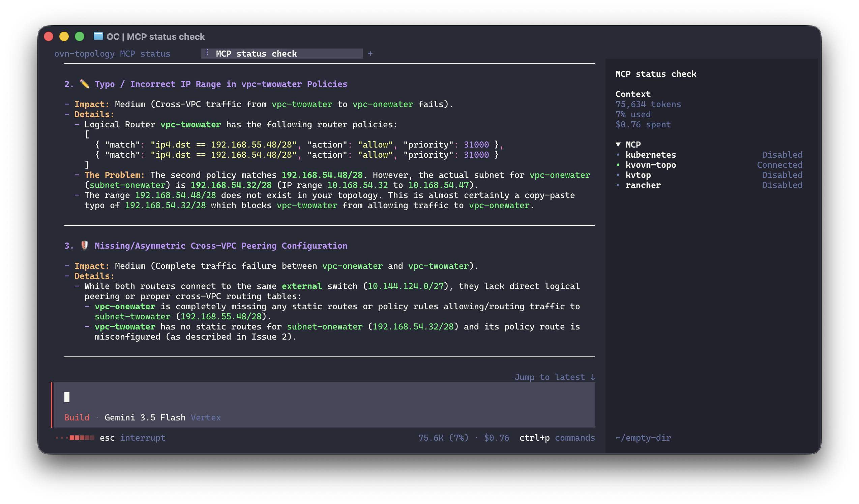This screenshot has width=859, height=504.
Task: Switch to ovn-topology MCP status tab
Action: [x=112, y=54]
